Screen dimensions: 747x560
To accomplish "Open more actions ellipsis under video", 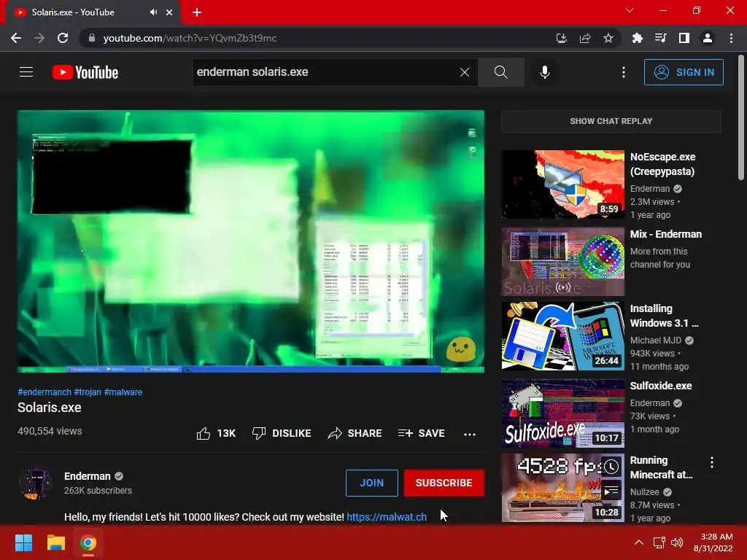I will (470, 434).
